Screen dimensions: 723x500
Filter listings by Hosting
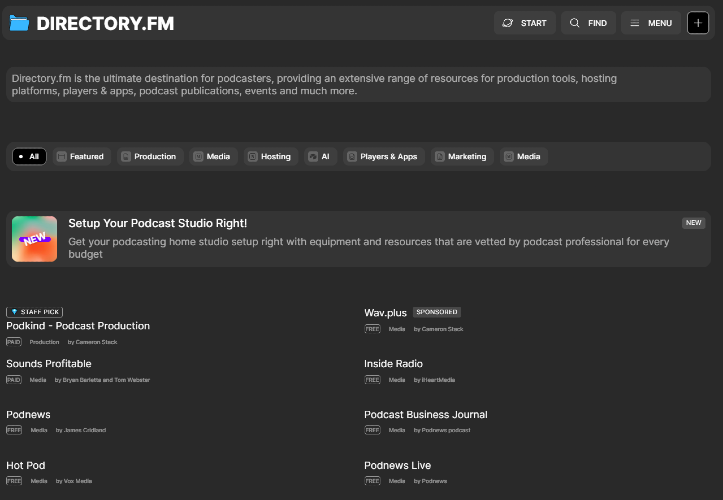(x=271, y=156)
